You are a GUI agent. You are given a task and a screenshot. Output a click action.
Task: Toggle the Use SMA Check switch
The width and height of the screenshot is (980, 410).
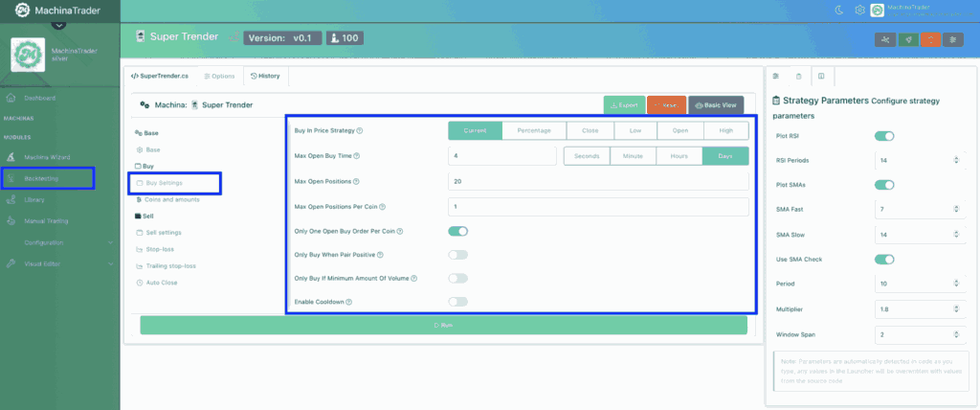(884, 260)
